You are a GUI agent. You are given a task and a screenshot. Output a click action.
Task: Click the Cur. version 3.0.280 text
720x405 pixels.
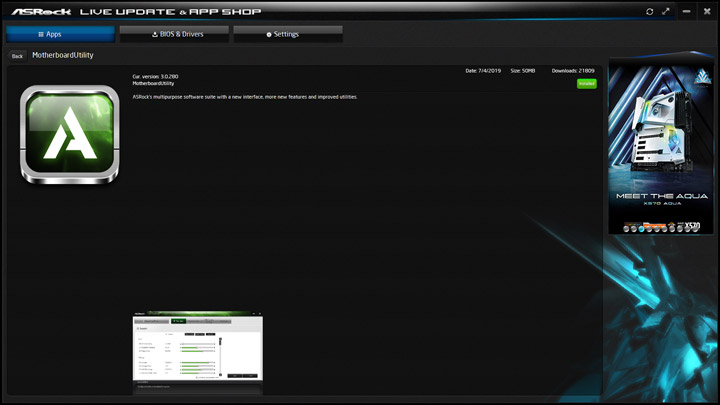(x=155, y=77)
